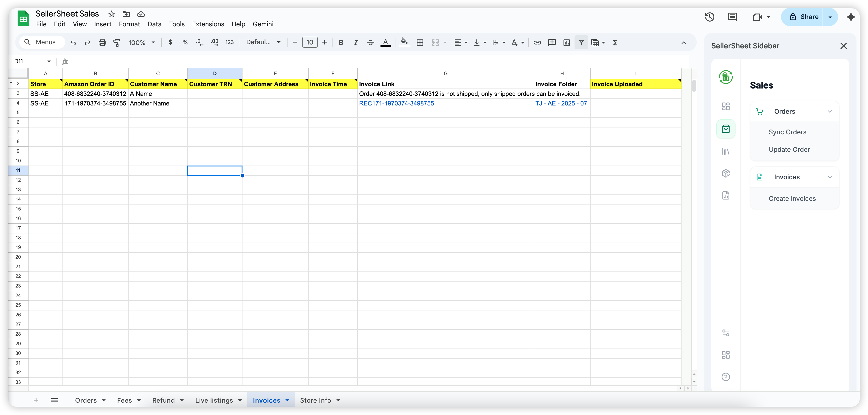This screenshot has height=415, width=868.
Task: Toggle strikethrough formatting
Action: pyautogui.click(x=370, y=42)
